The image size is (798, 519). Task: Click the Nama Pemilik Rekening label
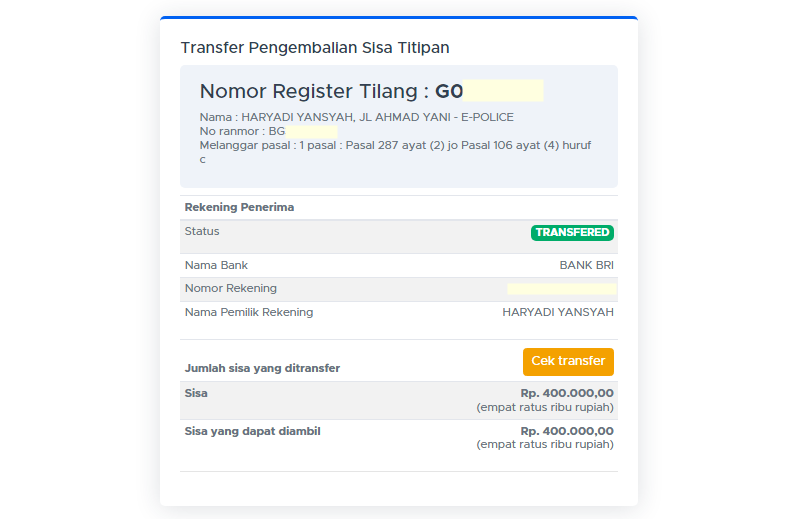pyautogui.click(x=249, y=312)
